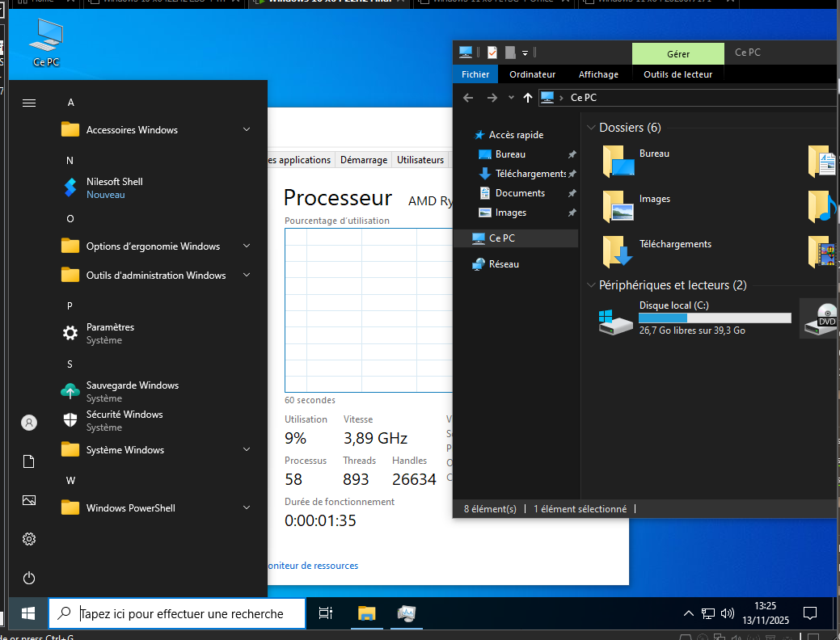The height and width of the screenshot is (640, 840).
Task: Collapse the Dossiers (6) group
Action: point(591,128)
